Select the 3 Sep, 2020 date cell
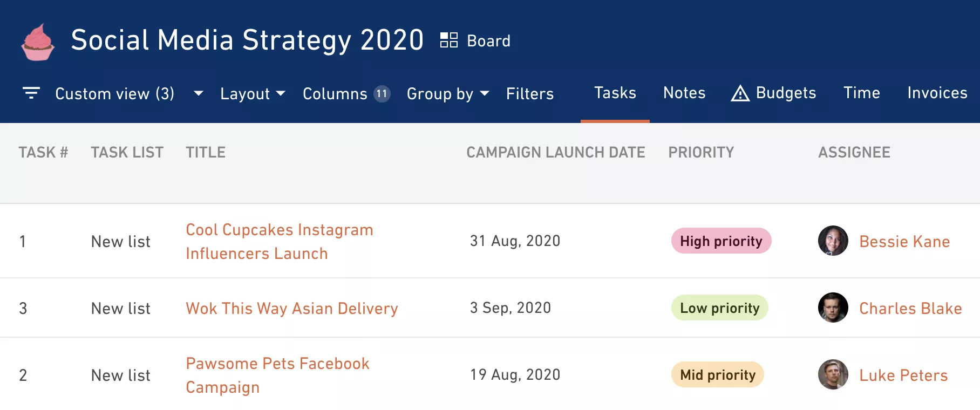Viewport: 980px width, 410px height. pos(511,307)
